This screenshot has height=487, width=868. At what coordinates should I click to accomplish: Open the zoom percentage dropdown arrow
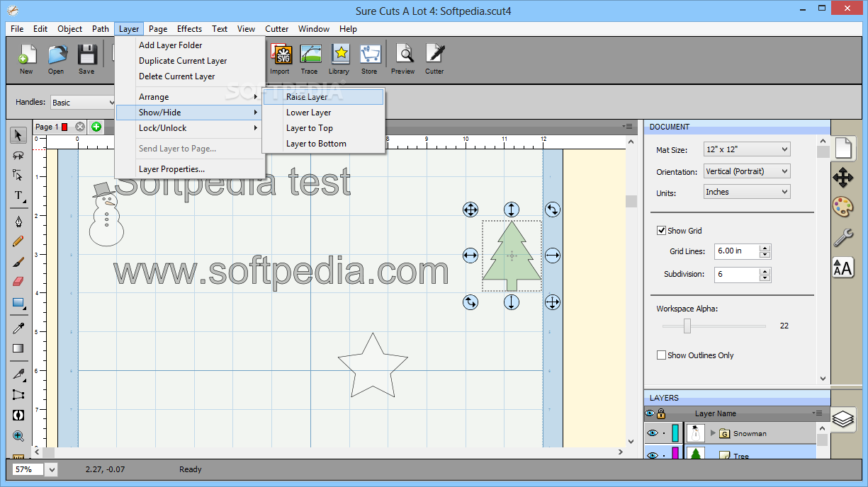click(x=52, y=469)
